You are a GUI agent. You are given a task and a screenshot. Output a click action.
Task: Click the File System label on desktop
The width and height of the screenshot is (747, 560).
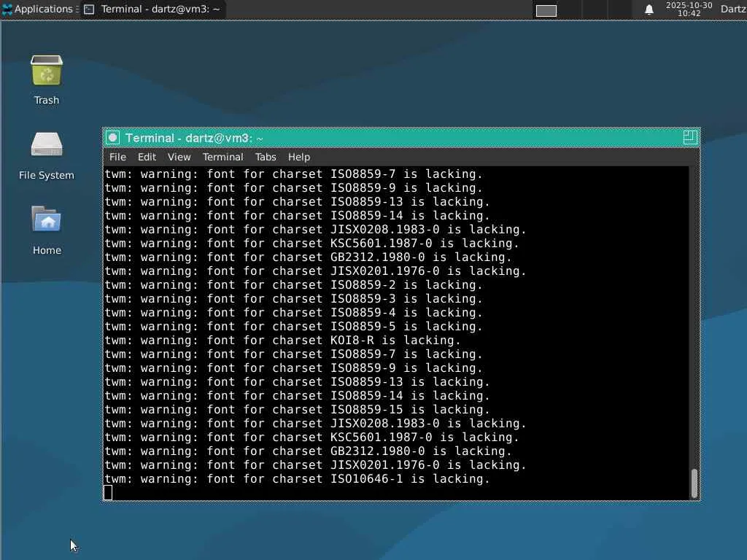47,175
